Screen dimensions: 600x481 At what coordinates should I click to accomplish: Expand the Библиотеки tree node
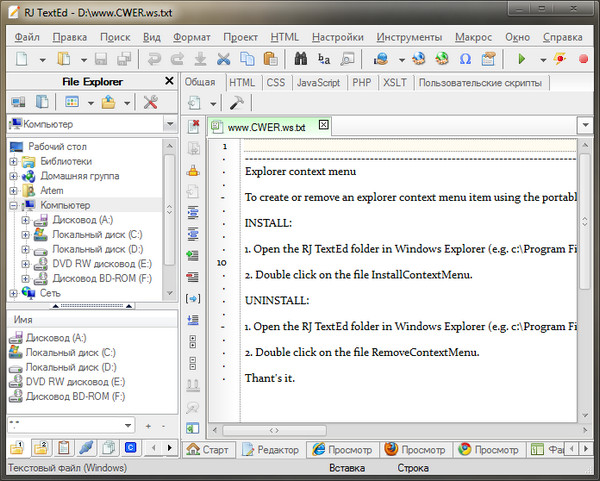point(13,161)
